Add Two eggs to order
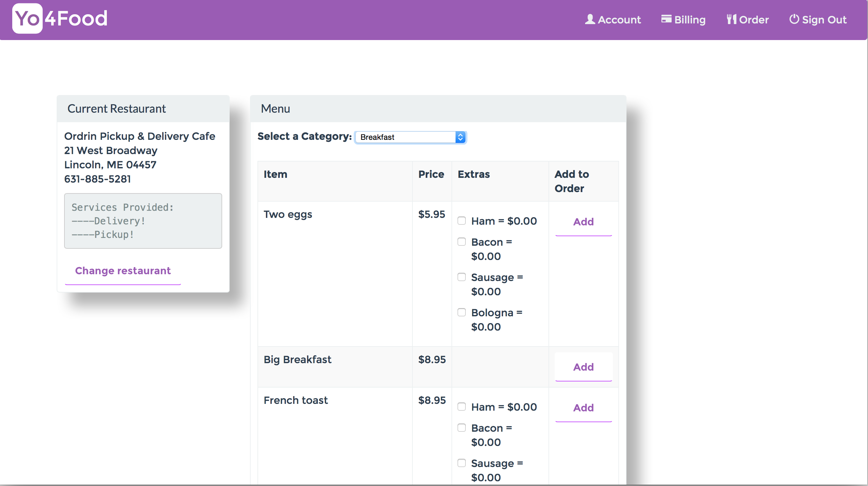 point(583,222)
